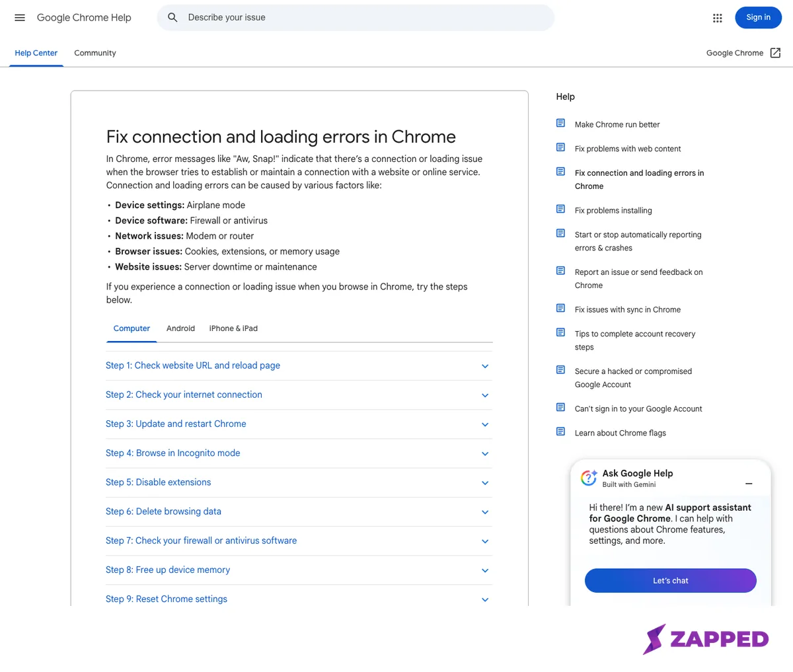
Task: Open Step 1: Check website URL and reload page
Action: tap(193, 365)
